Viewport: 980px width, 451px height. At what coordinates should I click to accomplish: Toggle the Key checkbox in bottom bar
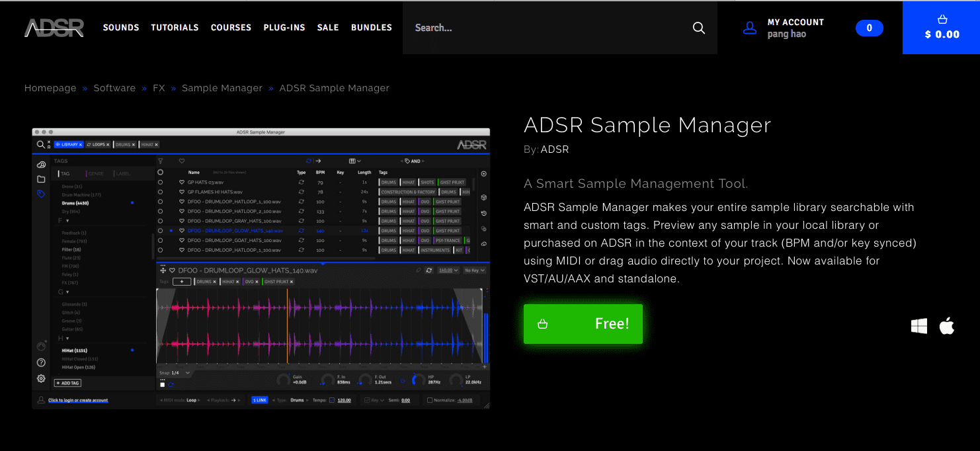tap(367, 400)
